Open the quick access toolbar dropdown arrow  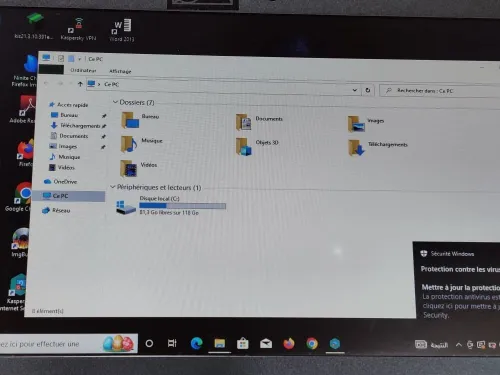point(80,59)
